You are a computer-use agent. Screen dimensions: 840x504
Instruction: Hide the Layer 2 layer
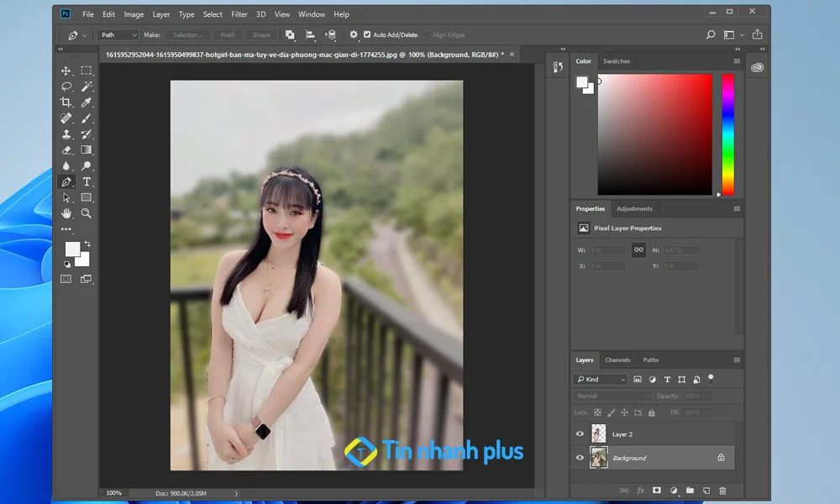[x=579, y=433]
